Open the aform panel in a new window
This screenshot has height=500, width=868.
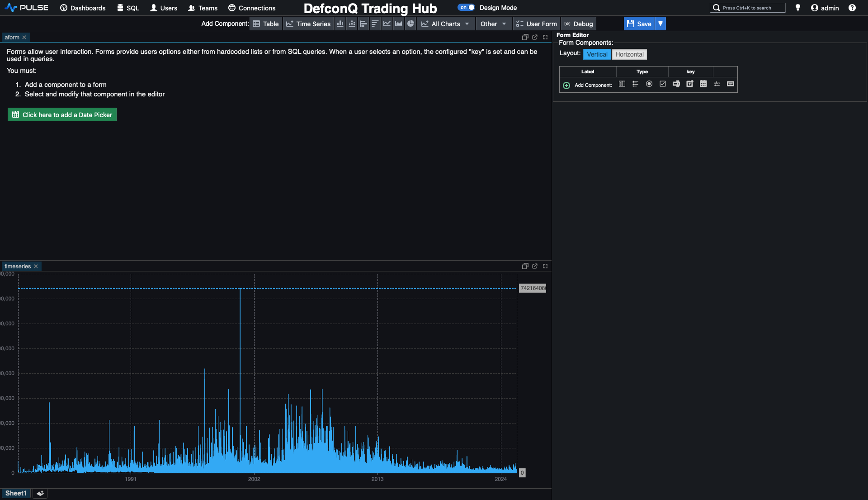coord(535,37)
